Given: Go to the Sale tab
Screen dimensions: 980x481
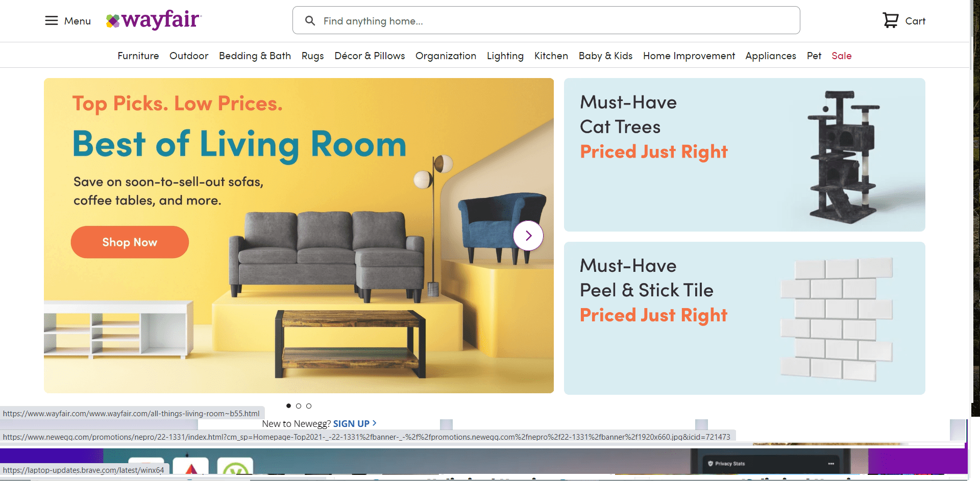Looking at the screenshot, I should tap(841, 56).
